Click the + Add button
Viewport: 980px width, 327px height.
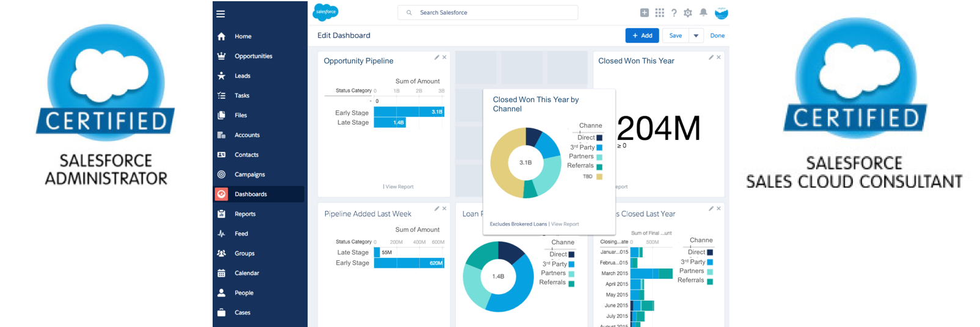(642, 35)
